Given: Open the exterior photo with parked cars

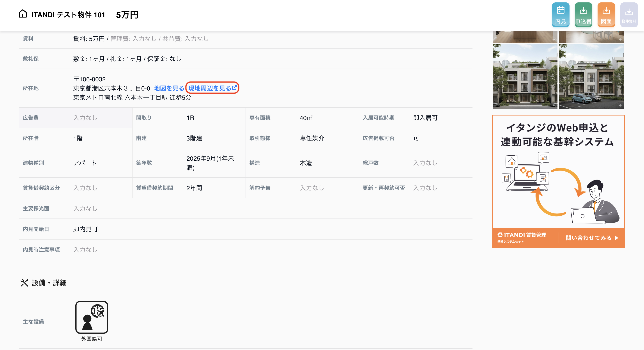Looking at the screenshot, I should [x=591, y=76].
